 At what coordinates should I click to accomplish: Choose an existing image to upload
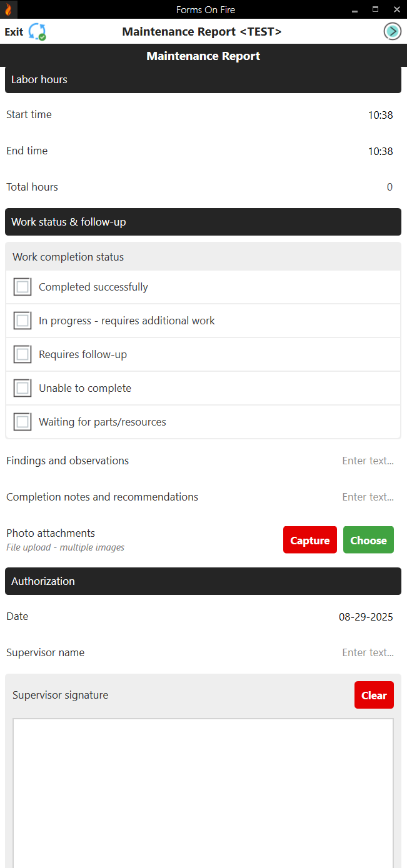pyautogui.click(x=368, y=539)
